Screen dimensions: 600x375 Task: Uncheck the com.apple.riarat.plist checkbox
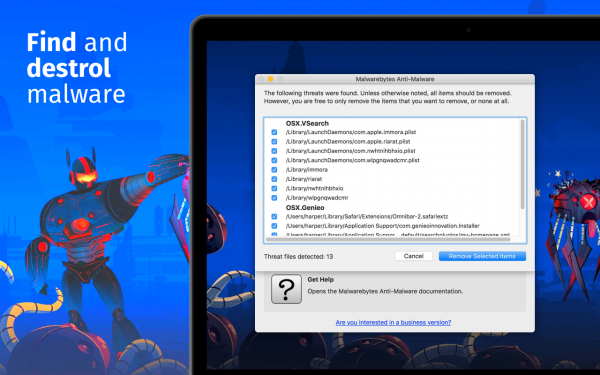click(274, 142)
